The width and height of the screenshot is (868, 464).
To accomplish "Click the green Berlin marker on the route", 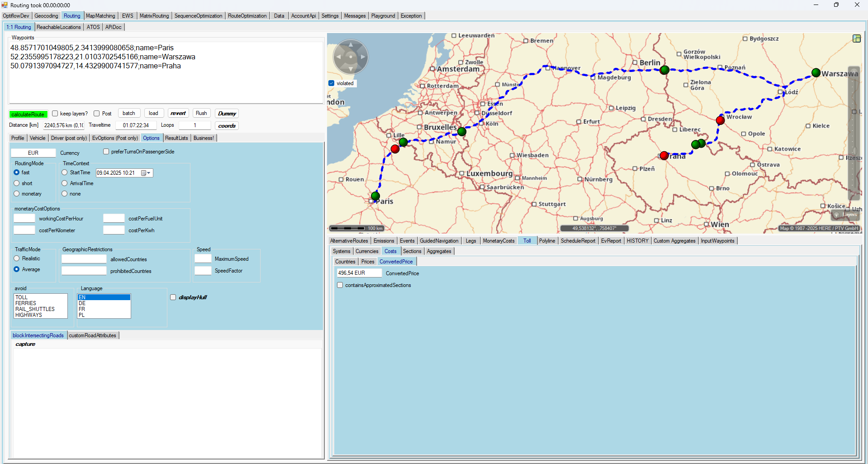I will (664, 70).
